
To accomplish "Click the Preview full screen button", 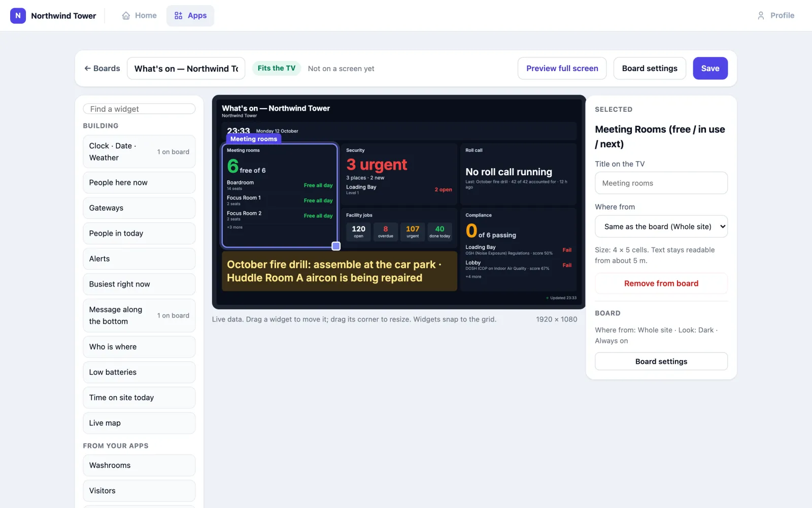I will click(562, 68).
